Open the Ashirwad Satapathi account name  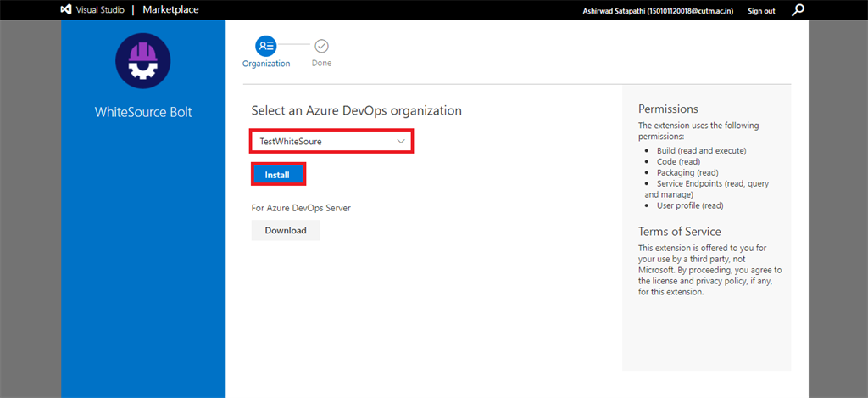tap(665, 11)
